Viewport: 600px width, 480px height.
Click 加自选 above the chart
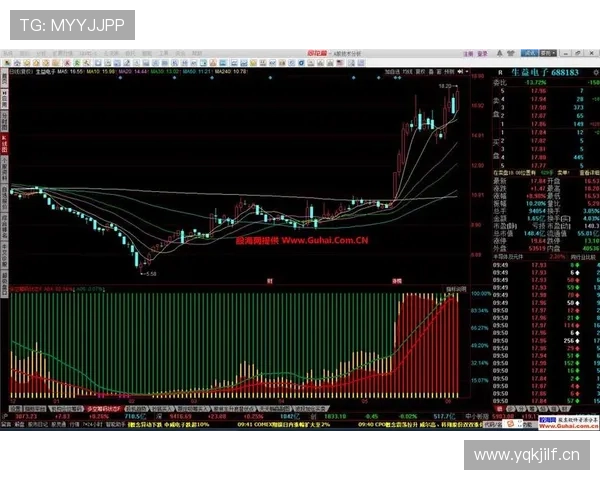point(390,72)
